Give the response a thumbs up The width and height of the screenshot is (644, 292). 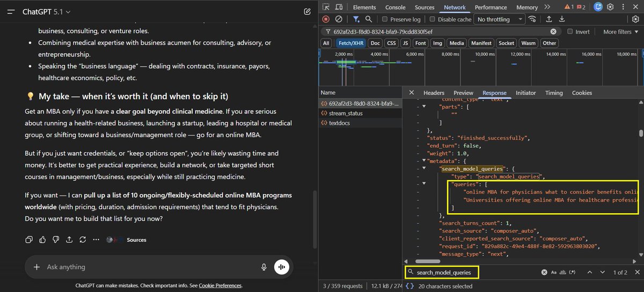point(42,239)
